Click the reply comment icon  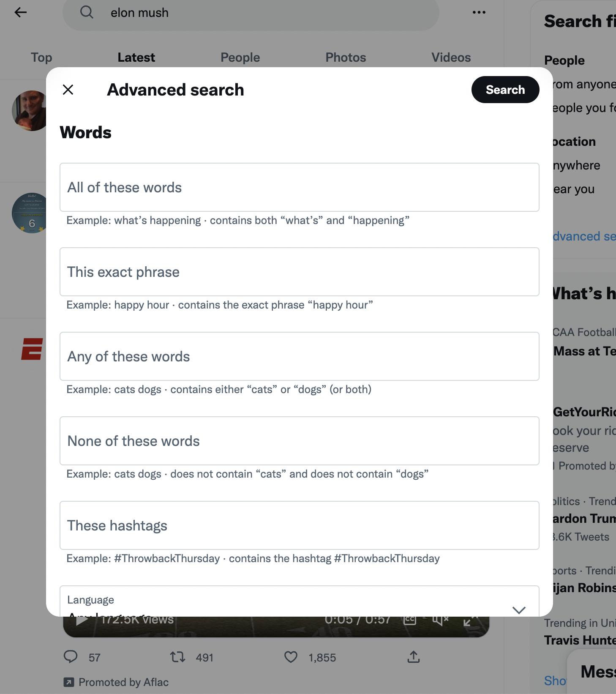pyautogui.click(x=71, y=657)
